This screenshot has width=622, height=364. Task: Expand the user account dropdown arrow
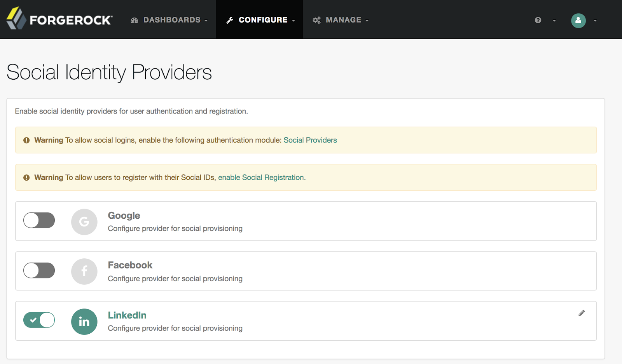tap(595, 21)
